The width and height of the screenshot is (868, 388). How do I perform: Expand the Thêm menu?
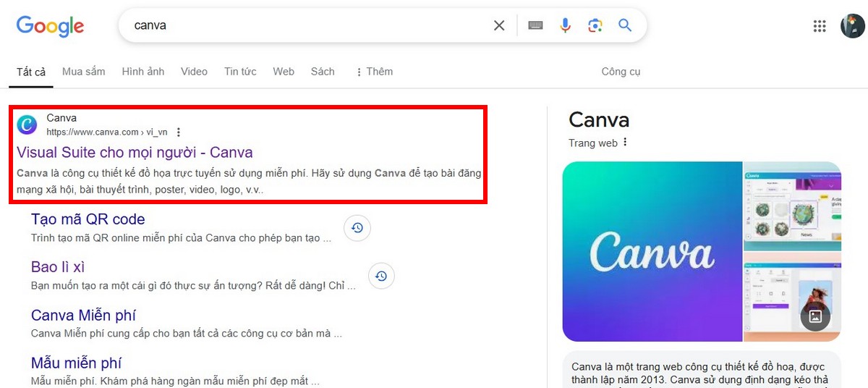pyautogui.click(x=374, y=72)
